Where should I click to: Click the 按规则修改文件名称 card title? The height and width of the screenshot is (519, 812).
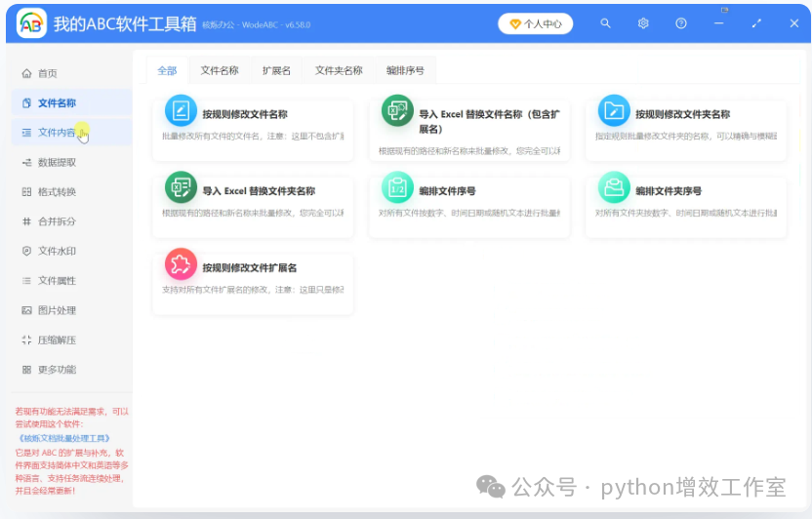coord(244,114)
